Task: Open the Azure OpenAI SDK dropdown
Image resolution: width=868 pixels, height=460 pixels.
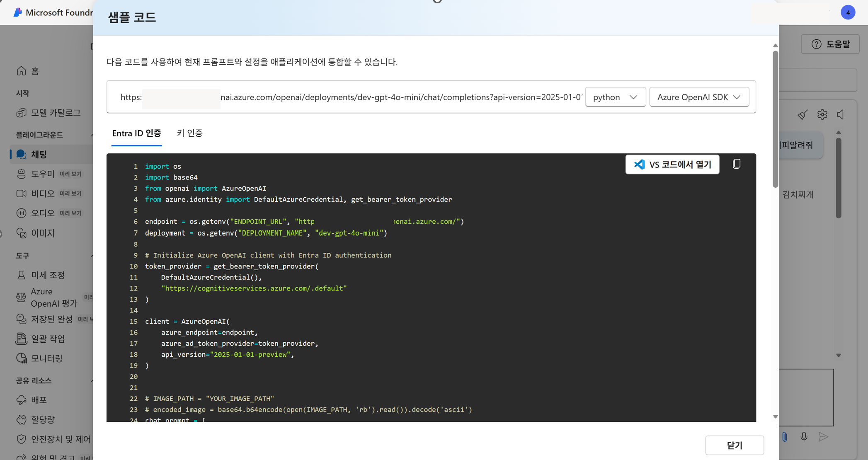Action: (699, 97)
